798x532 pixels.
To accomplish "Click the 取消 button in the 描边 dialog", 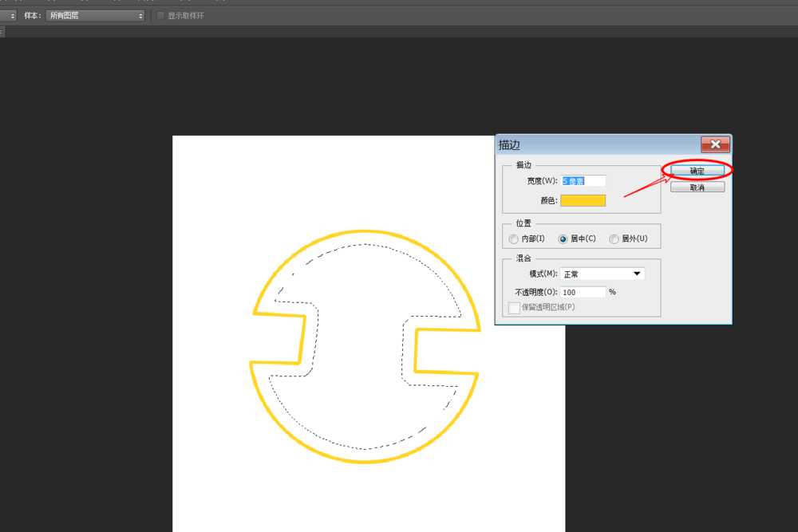I will [x=697, y=187].
